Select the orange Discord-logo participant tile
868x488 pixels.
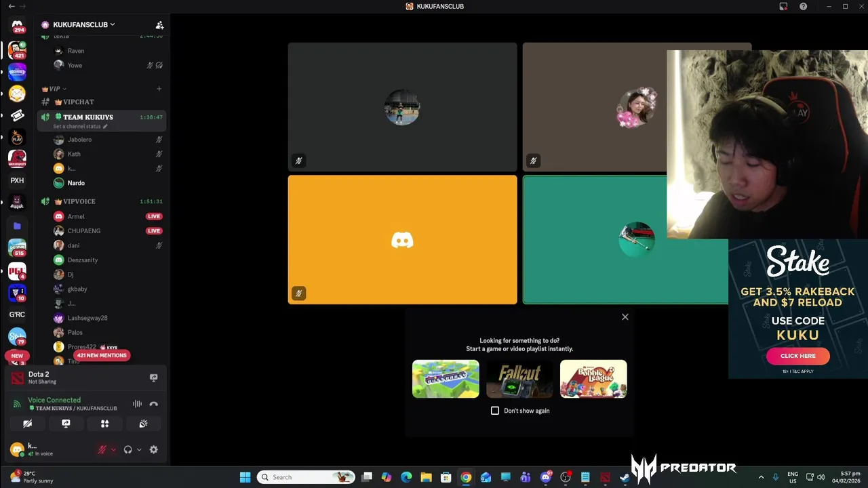402,240
